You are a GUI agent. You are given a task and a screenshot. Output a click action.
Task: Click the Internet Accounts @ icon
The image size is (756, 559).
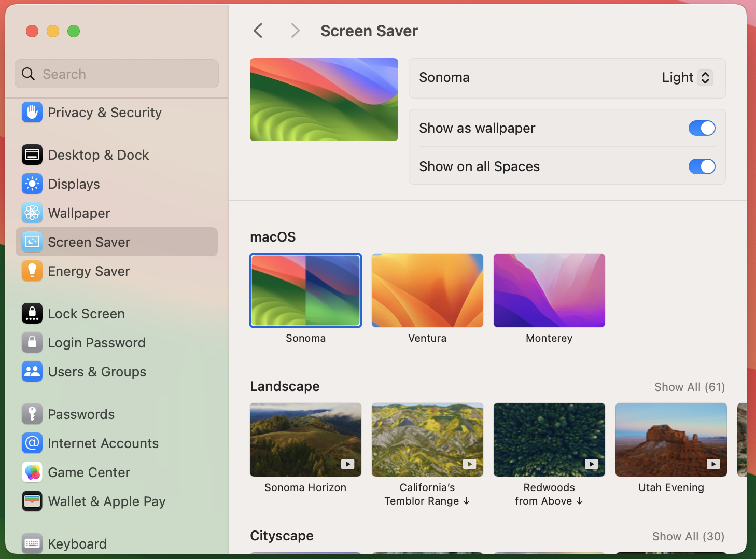(x=32, y=443)
